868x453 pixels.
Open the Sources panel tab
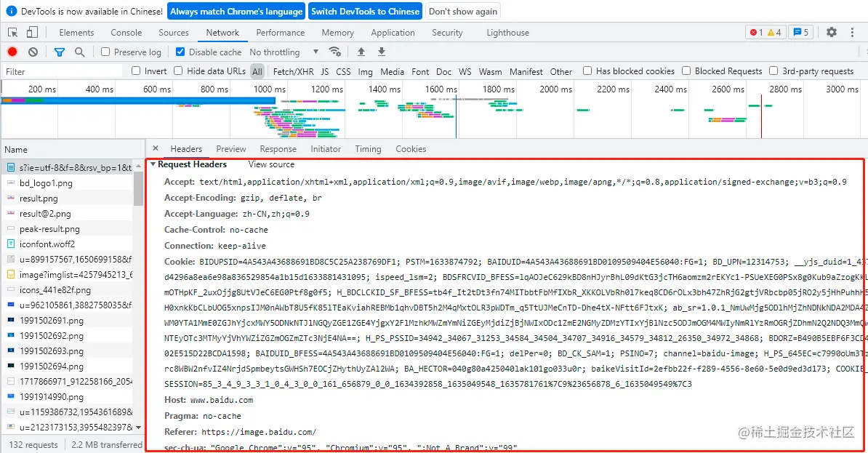[173, 33]
